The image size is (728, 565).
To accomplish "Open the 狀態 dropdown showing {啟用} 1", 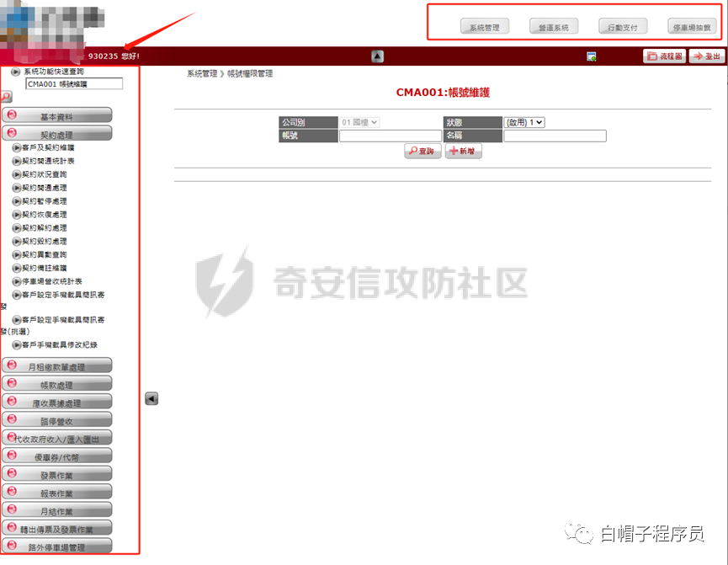I will (x=524, y=122).
